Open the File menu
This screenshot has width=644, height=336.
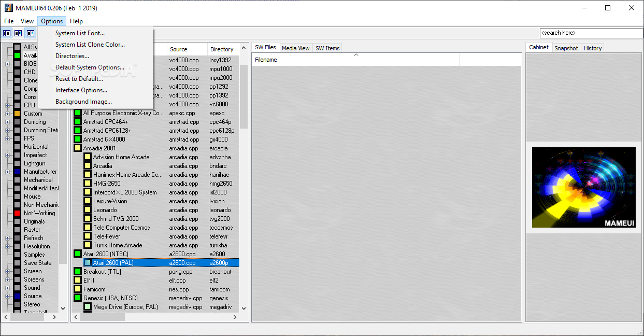(9, 21)
